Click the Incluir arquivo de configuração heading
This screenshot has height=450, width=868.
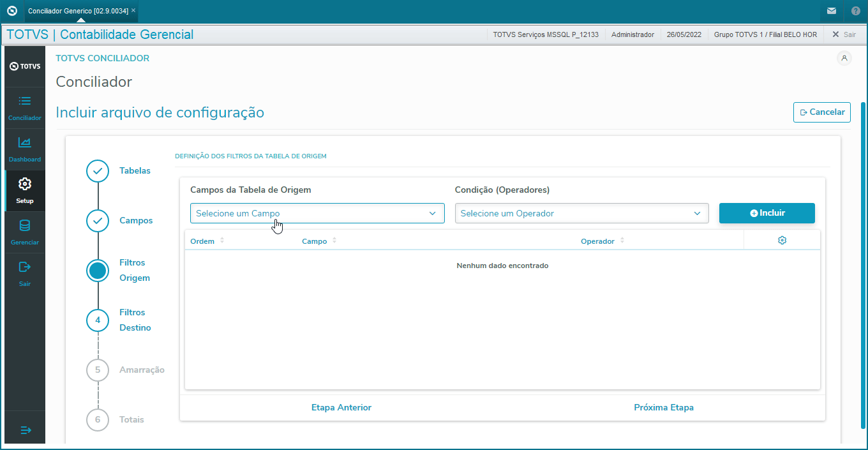coord(160,112)
